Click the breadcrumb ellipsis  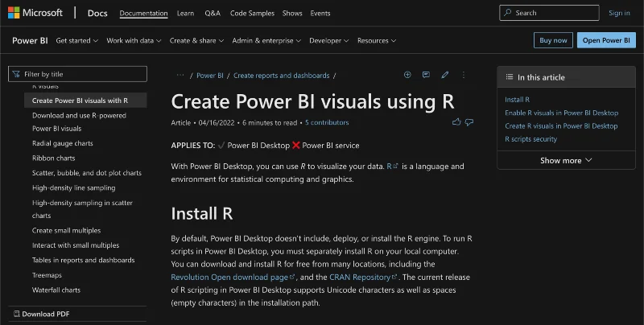coord(180,75)
